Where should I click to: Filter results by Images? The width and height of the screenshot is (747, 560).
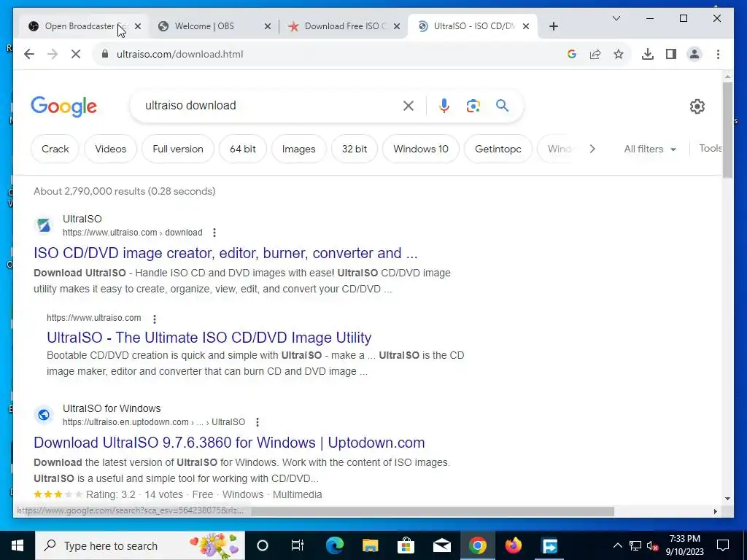coord(298,149)
